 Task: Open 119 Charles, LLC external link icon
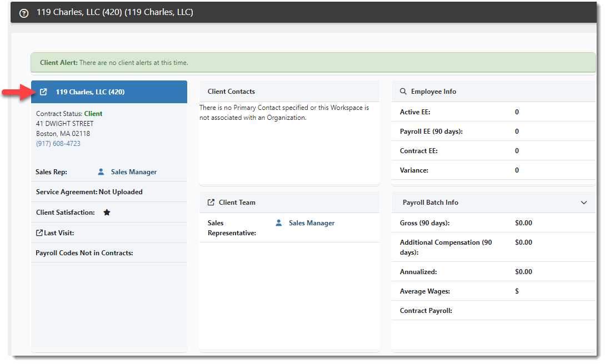(x=43, y=92)
